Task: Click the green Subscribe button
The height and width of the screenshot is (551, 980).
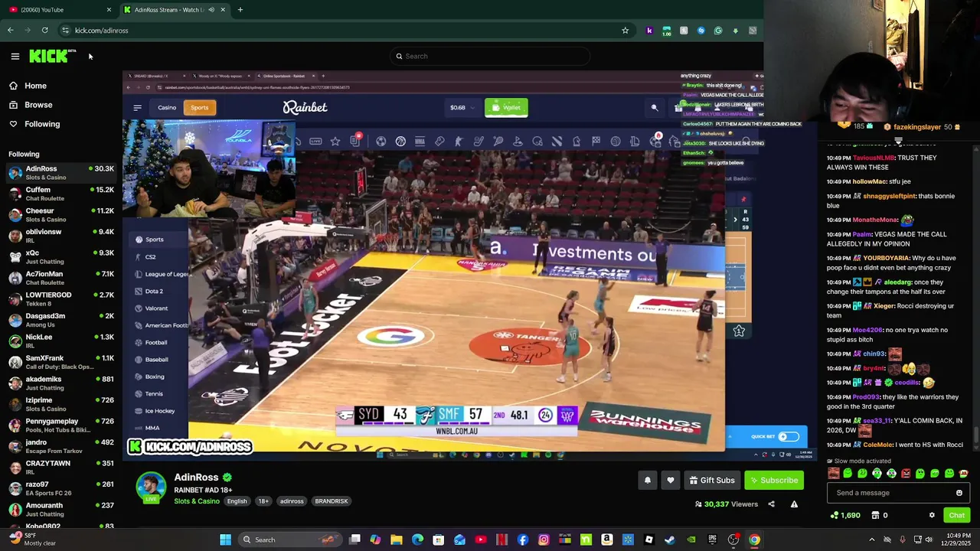Action: click(x=774, y=481)
